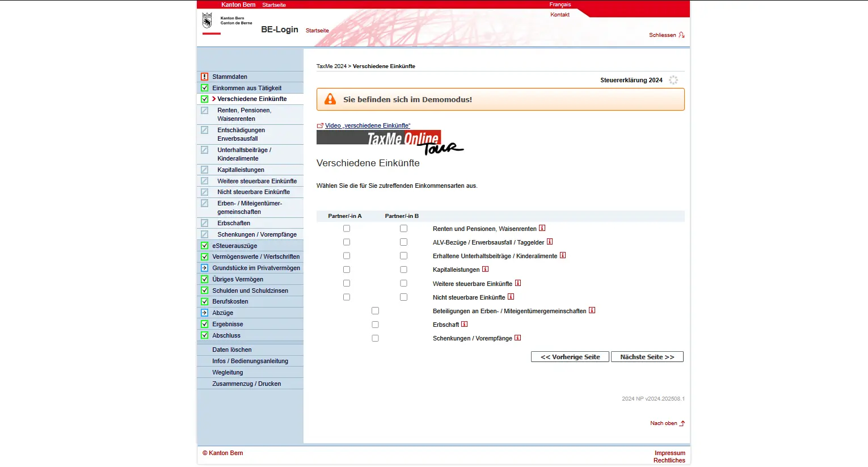Enable the Erbschaft checkbox
The image size is (868, 467).
pyautogui.click(x=375, y=325)
